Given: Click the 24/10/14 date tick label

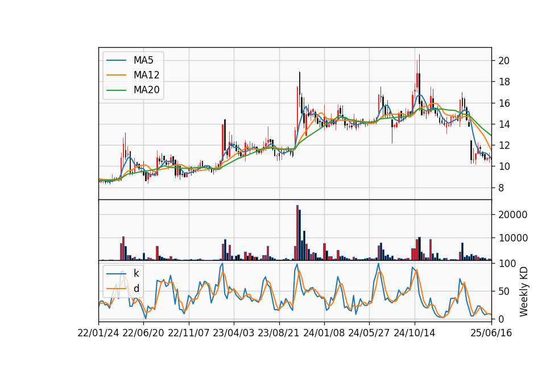Looking at the screenshot, I should [x=415, y=333].
